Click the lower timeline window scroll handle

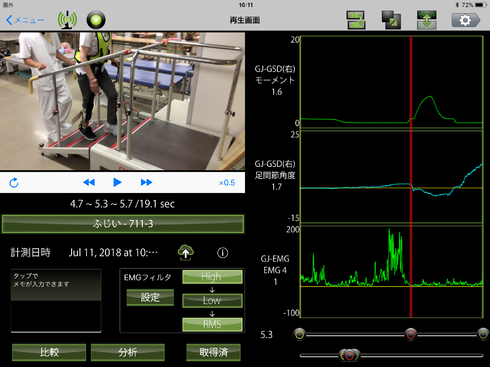(x=349, y=355)
